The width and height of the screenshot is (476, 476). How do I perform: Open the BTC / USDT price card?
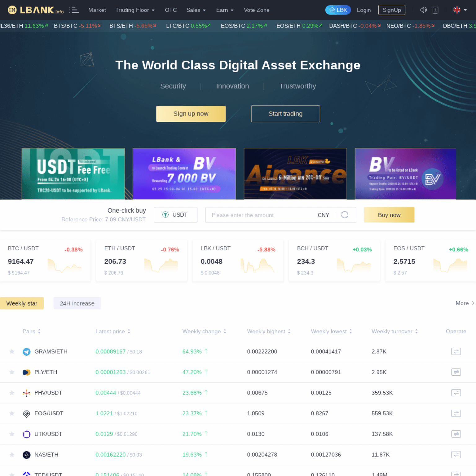tap(45, 260)
